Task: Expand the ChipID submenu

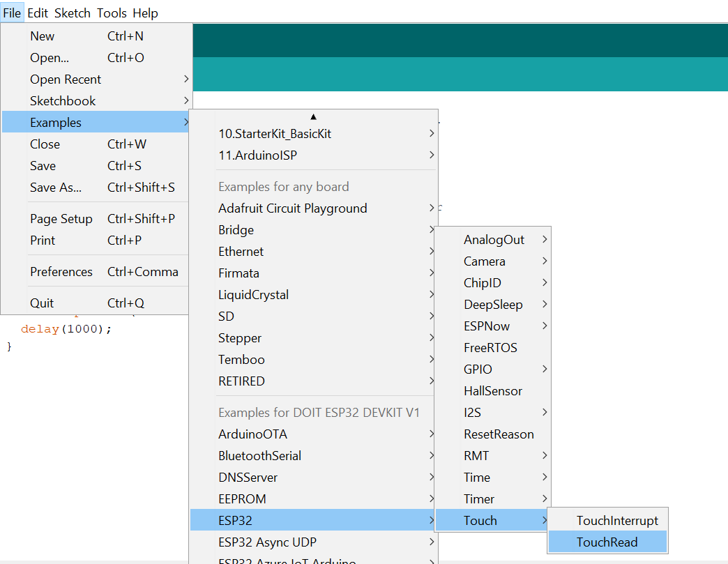Action: point(492,282)
